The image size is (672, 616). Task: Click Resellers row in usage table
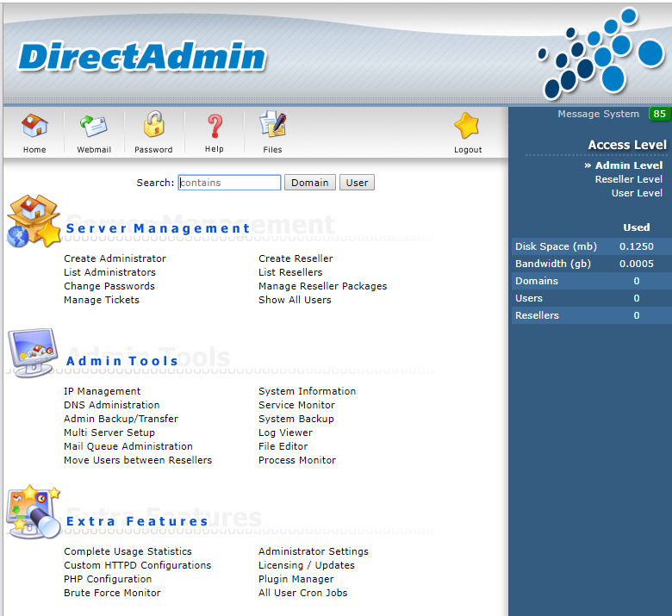point(592,315)
